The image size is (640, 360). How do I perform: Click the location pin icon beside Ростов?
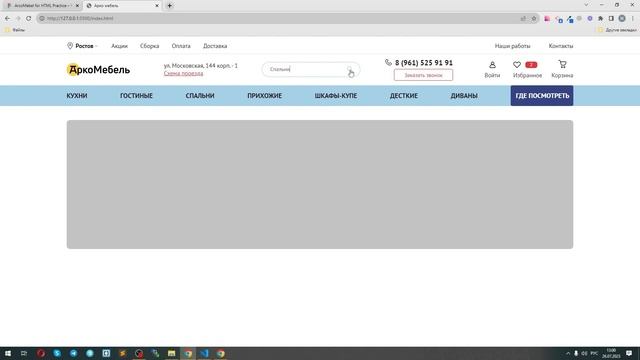click(x=70, y=46)
